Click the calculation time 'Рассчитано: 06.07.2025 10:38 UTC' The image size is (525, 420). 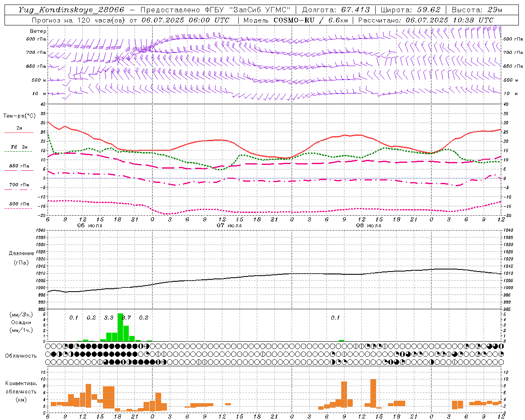[x=426, y=20]
